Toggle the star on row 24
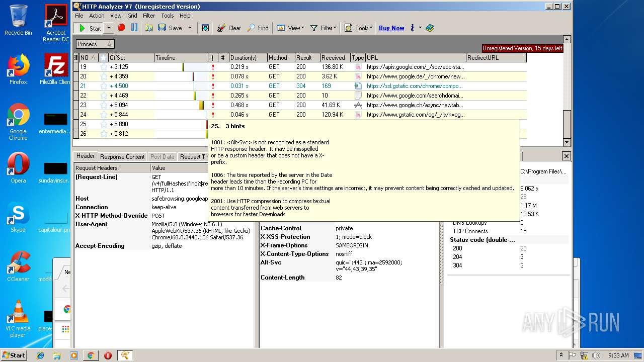The image size is (644, 362). point(104,115)
